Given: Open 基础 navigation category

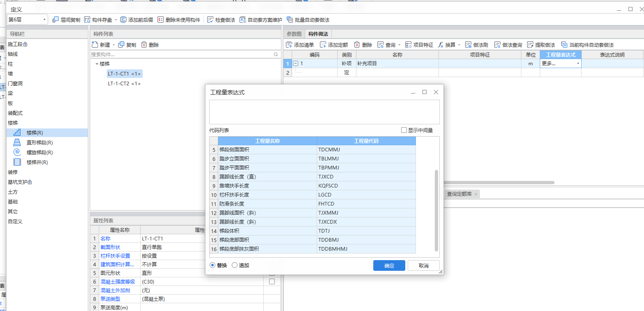Looking at the screenshot, I should (13, 201).
